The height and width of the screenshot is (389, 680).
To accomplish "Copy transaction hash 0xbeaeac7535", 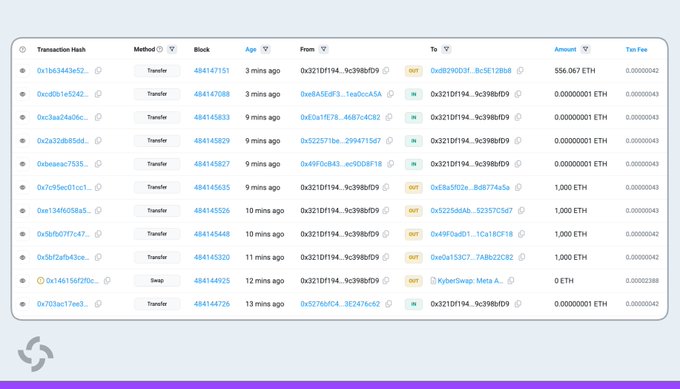I will (98, 164).
